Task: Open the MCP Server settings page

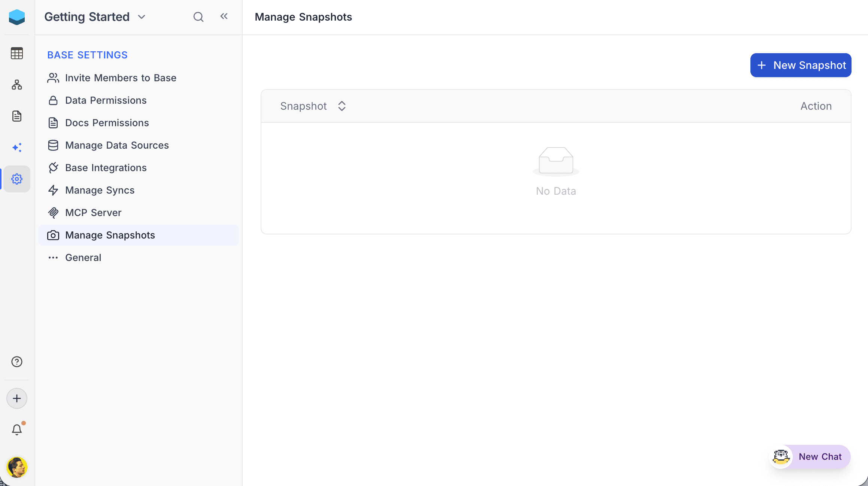Action: tap(93, 213)
